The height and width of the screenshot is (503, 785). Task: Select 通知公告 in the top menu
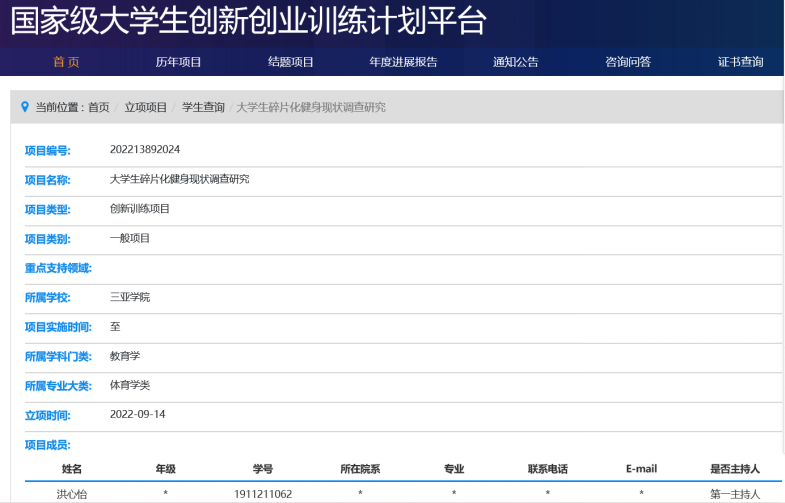515,62
